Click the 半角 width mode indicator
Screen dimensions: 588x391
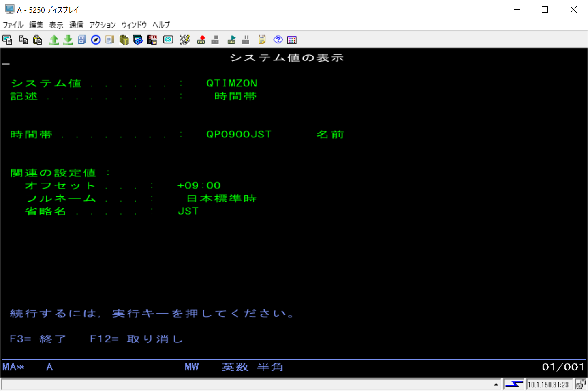click(x=270, y=367)
